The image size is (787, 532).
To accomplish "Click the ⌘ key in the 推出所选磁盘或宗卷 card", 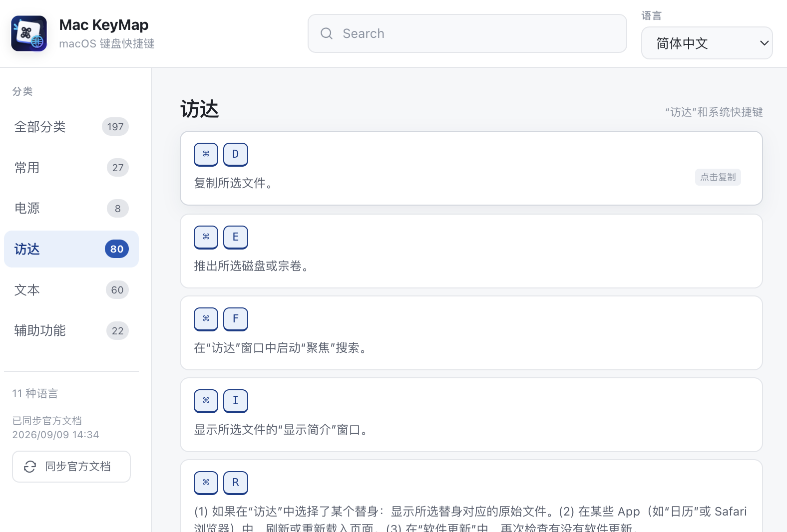I will (206, 237).
